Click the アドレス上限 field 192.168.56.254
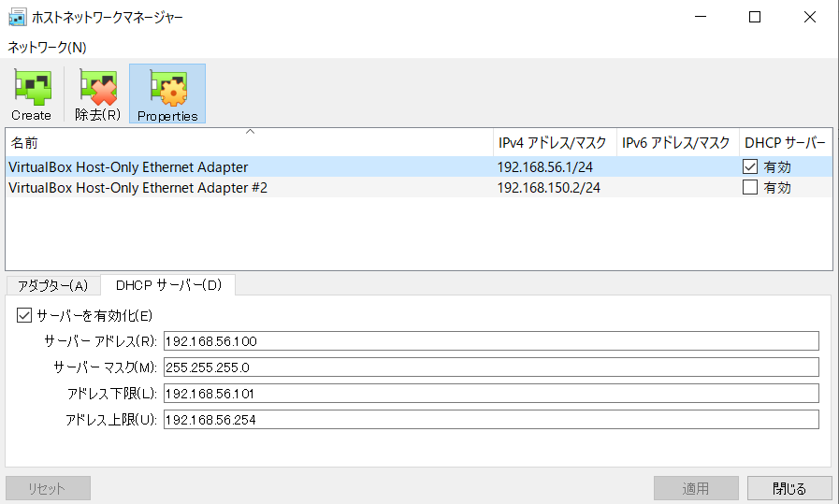This screenshot has height=504, width=839. pyautogui.click(x=491, y=420)
